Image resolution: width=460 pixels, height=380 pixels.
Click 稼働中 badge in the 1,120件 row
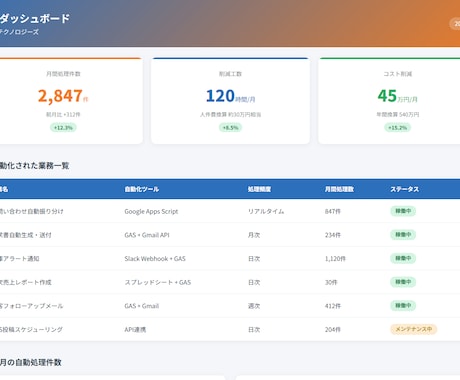coord(403,258)
